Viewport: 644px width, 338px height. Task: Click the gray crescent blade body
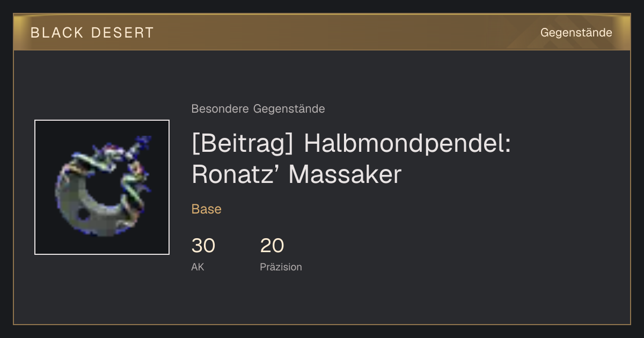click(86, 207)
